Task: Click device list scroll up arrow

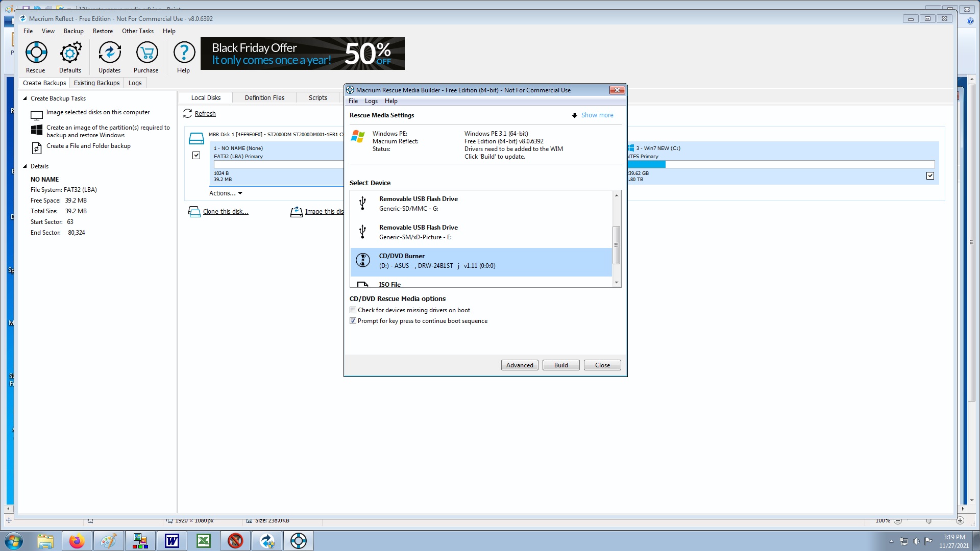Action: 617,195
